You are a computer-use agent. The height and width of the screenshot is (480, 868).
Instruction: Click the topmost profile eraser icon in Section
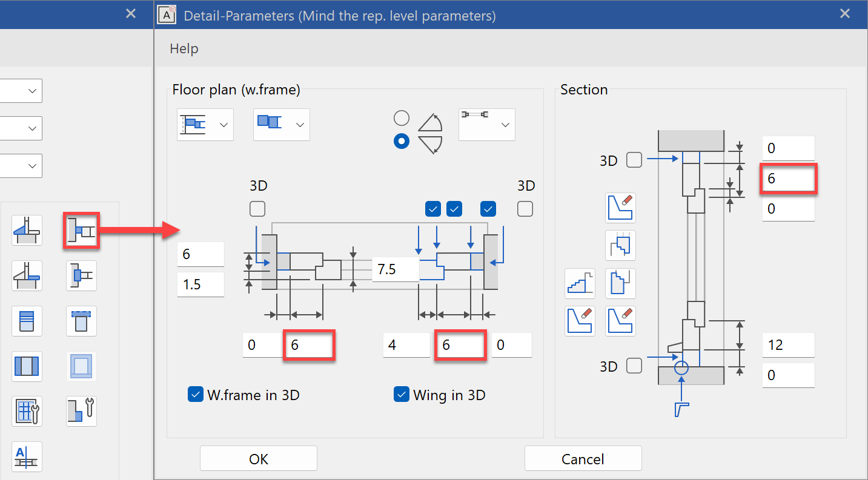click(620, 208)
